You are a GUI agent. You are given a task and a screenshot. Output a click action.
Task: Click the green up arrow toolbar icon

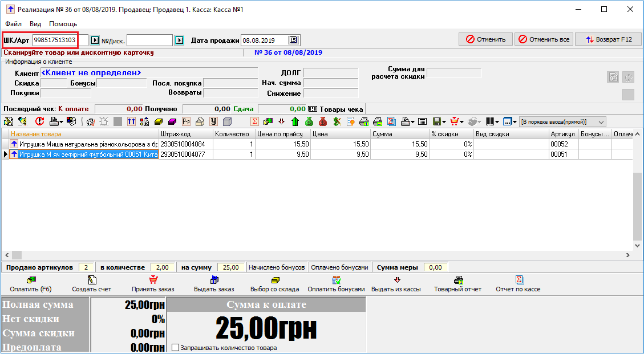[295, 121]
